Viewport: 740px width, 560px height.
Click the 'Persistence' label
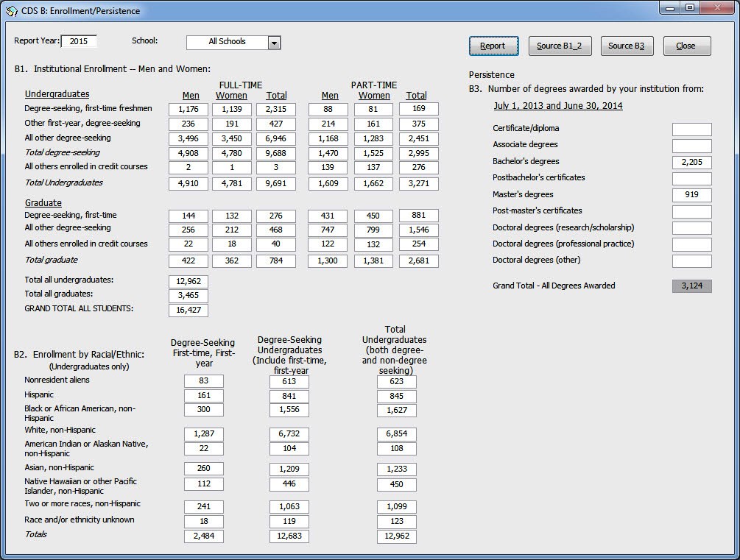[492, 74]
